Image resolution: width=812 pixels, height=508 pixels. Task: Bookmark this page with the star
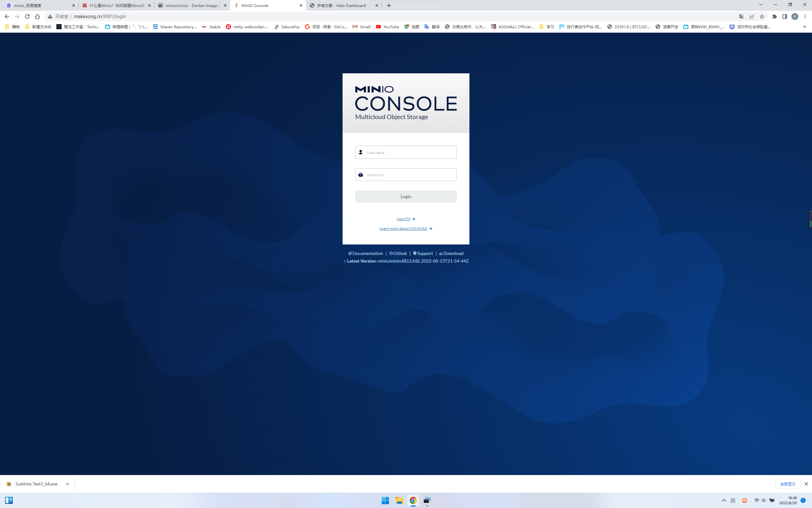[762, 17]
